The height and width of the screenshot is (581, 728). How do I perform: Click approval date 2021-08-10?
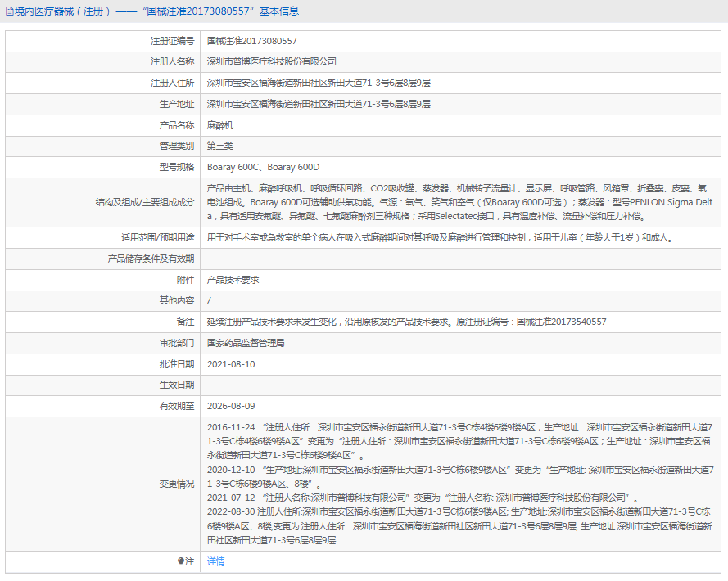coord(231,364)
